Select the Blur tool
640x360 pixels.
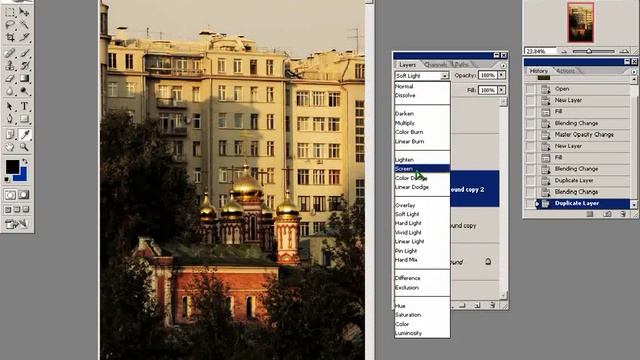[x=10, y=91]
